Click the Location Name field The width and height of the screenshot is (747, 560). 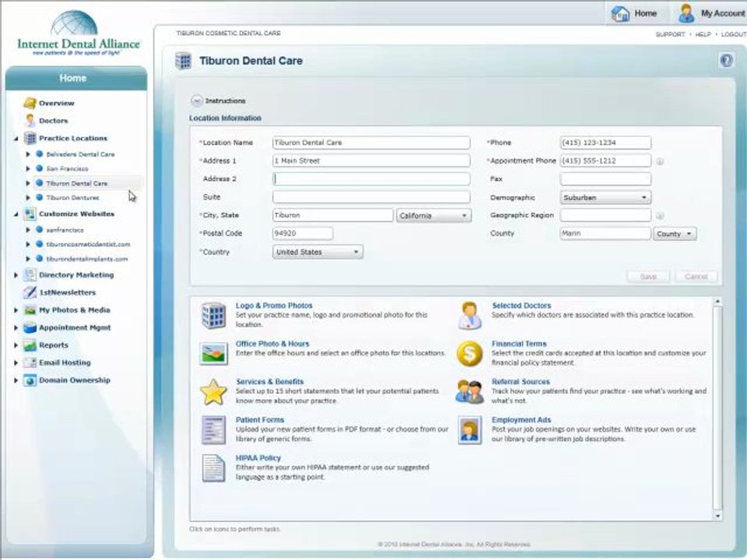tap(371, 143)
